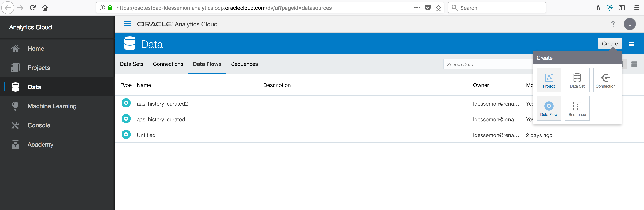
Task: Open Projects in the sidebar
Action: point(57,68)
